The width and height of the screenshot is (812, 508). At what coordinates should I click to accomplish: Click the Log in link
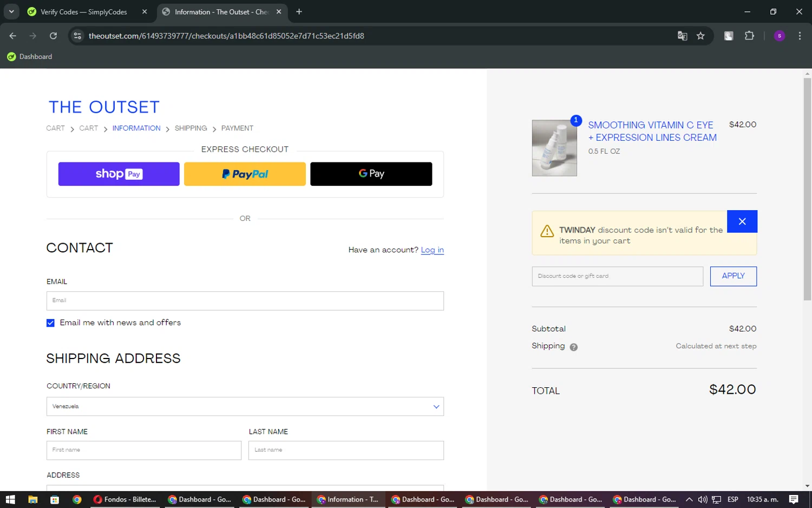click(433, 250)
